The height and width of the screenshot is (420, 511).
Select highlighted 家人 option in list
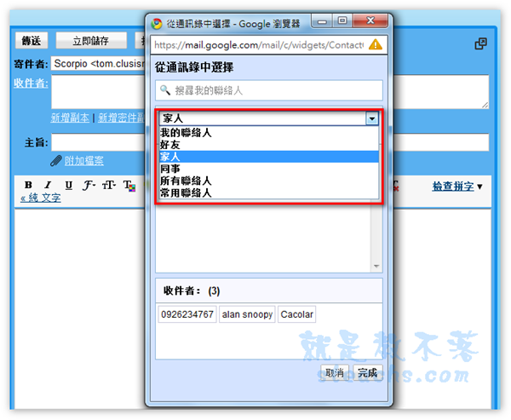coord(269,157)
